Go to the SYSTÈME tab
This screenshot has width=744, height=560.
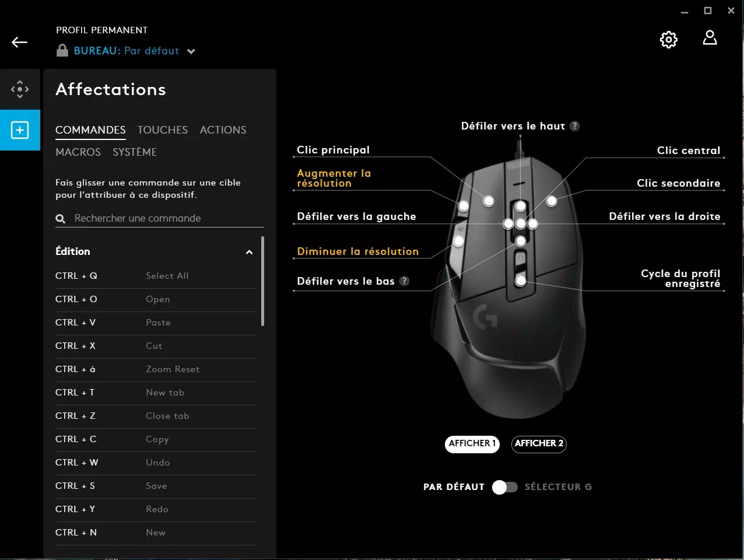(x=135, y=152)
